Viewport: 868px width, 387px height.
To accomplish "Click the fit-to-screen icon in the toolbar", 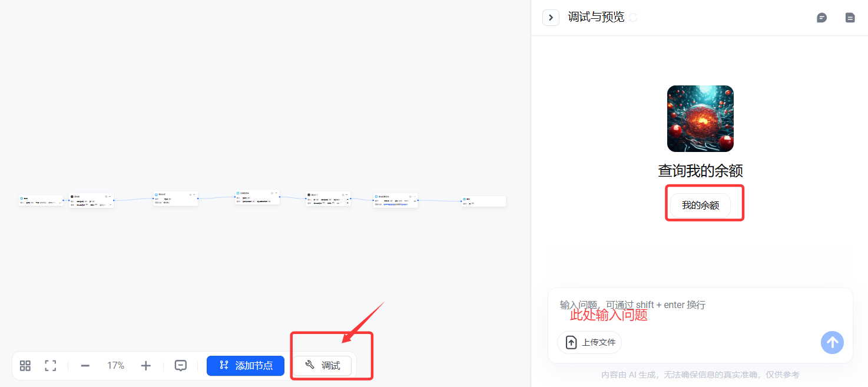I will coord(51,366).
